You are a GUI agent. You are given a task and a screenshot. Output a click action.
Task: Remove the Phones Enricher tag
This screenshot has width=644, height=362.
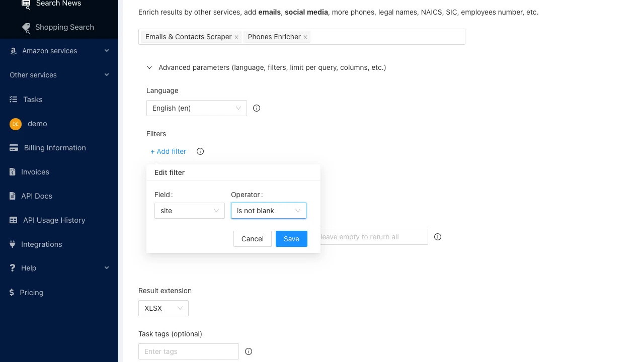tap(305, 37)
